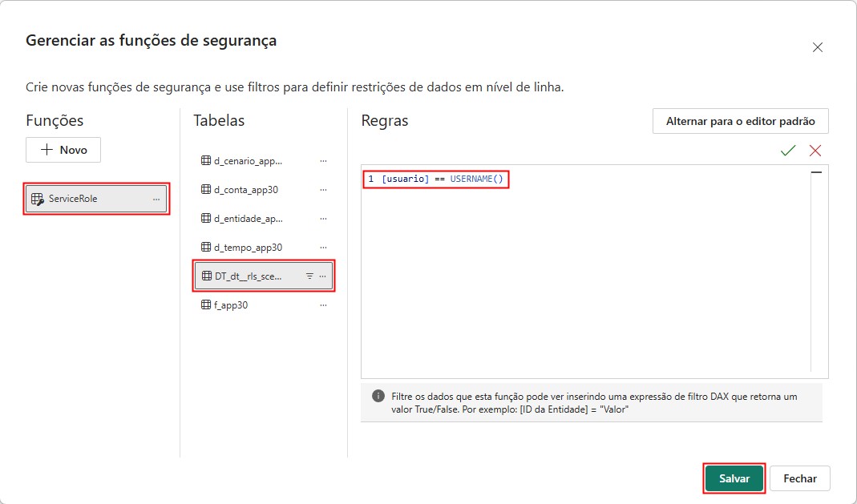The height and width of the screenshot is (504, 857).
Task: Select the d_entidade_ap table
Action: 249,218
